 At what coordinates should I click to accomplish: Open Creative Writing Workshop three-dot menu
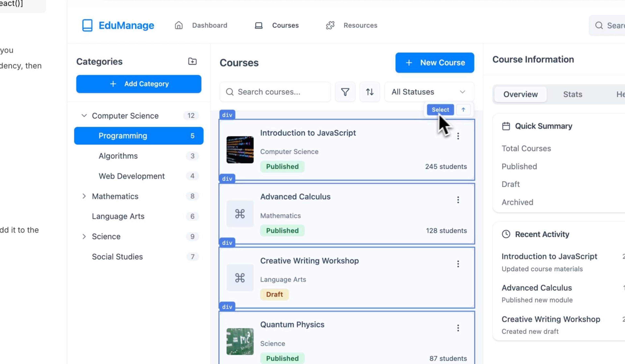[458, 264]
